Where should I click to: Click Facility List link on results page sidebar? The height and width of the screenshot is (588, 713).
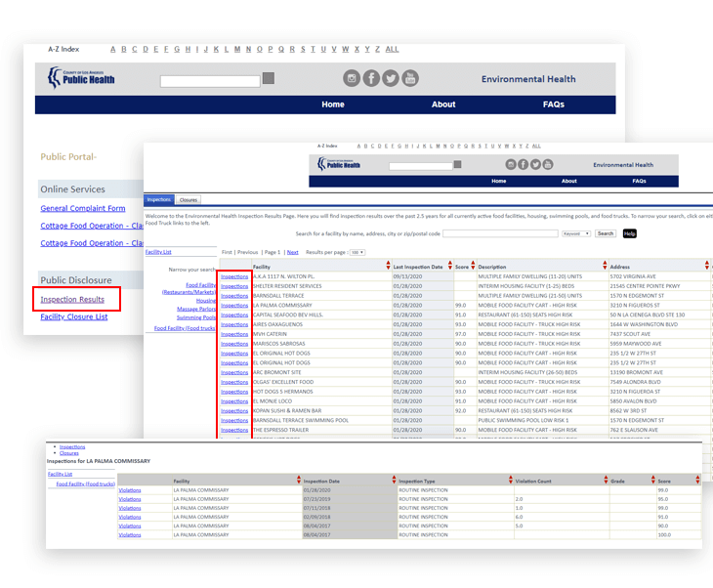click(158, 252)
